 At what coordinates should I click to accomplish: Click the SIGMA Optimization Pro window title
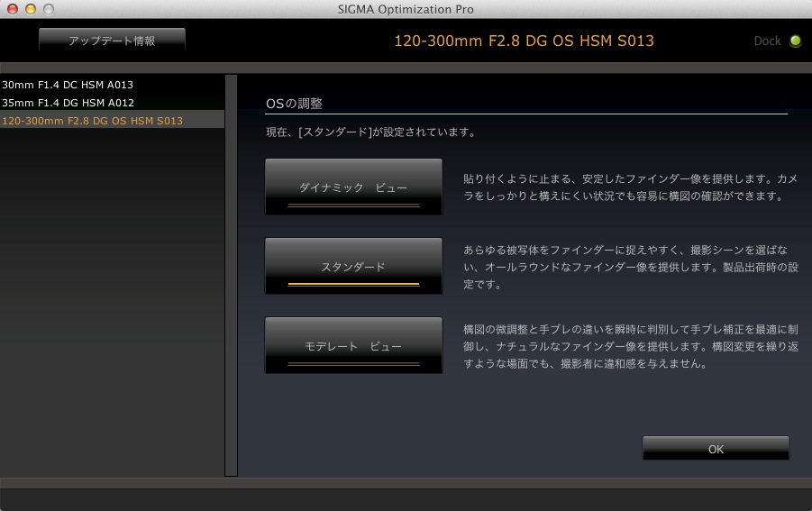pos(406,9)
